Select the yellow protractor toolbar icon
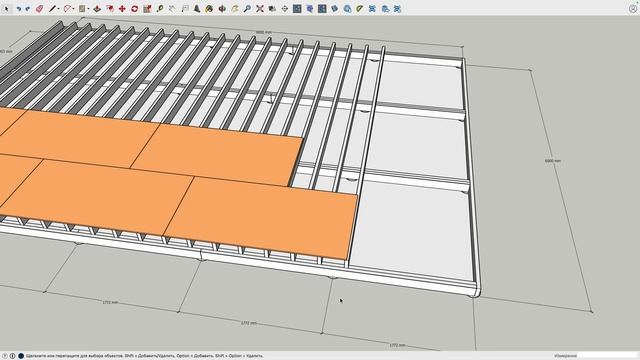This screenshot has height=360, width=640. point(359,9)
